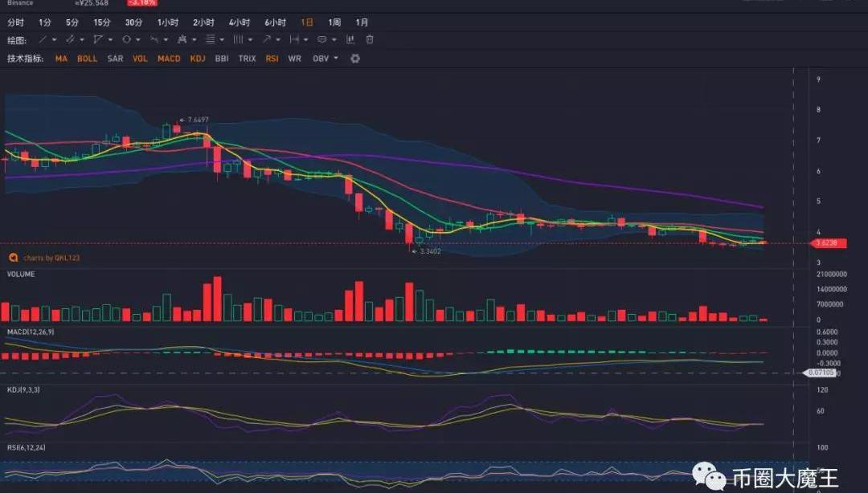
Task: Click the chart bars tool icon
Action: tap(350, 39)
